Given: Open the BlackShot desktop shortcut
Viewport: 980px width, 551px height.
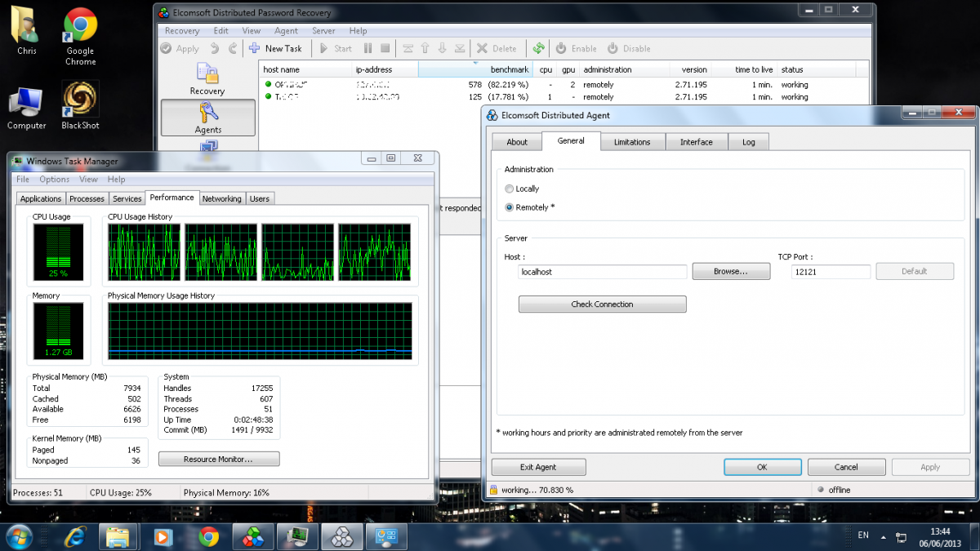Looking at the screenshot, I should (81, 106).
